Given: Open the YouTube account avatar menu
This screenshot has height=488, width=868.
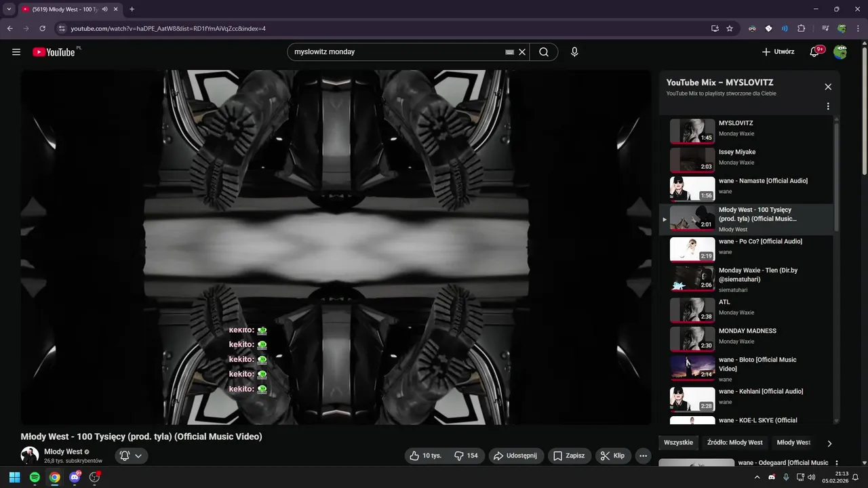Looking at the screenshot, I should coord(840,52).
